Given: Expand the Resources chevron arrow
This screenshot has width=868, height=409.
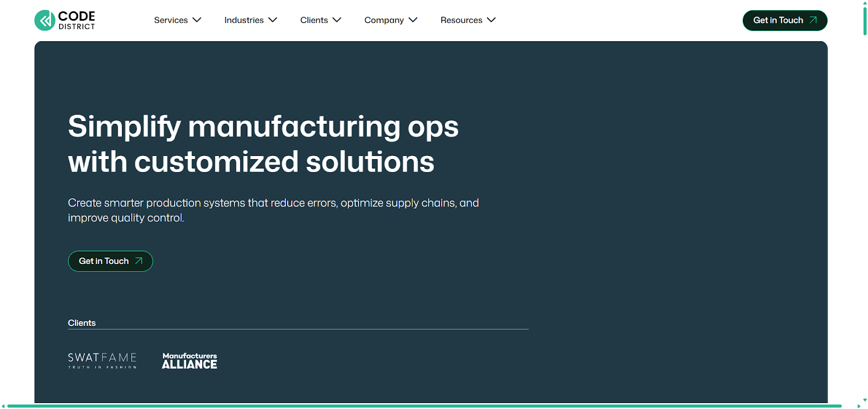Looking at the screenshot, I should coord(492,20).
